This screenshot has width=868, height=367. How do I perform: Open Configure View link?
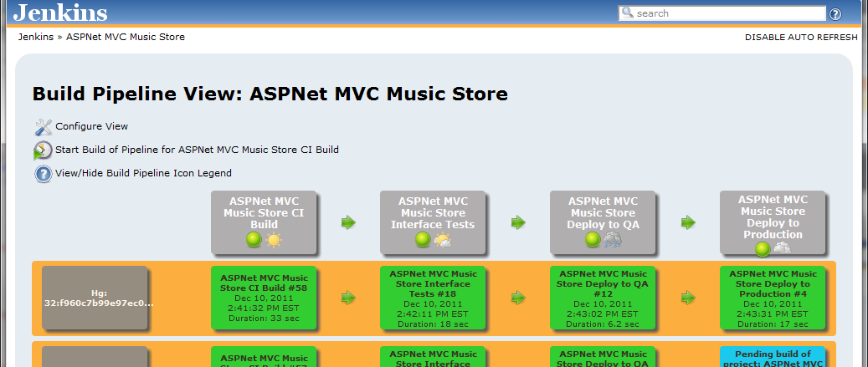(x=91, y=126)
